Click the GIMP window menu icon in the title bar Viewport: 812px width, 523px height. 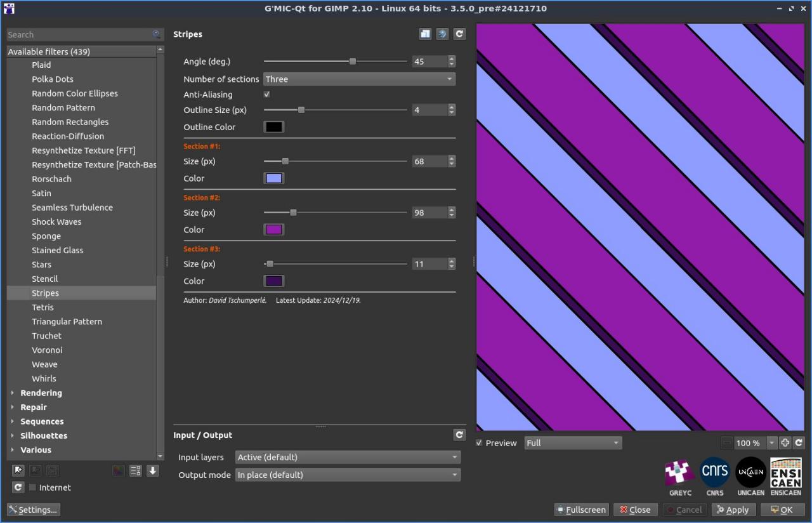8,8
